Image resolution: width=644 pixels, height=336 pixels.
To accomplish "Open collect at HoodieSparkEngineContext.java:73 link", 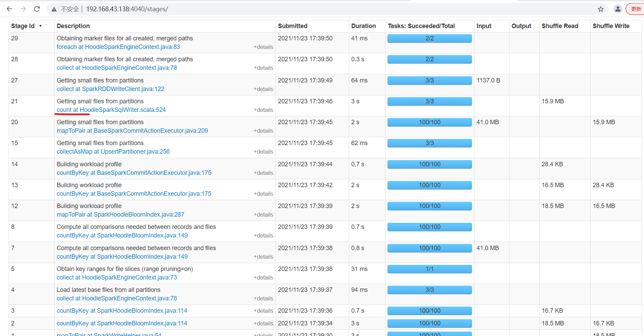I will [117, 277].
